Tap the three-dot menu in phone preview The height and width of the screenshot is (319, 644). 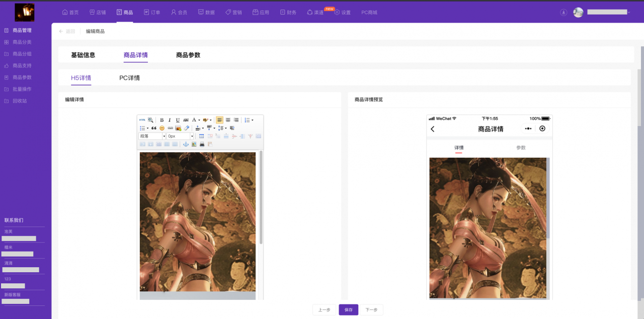(528, 129)
